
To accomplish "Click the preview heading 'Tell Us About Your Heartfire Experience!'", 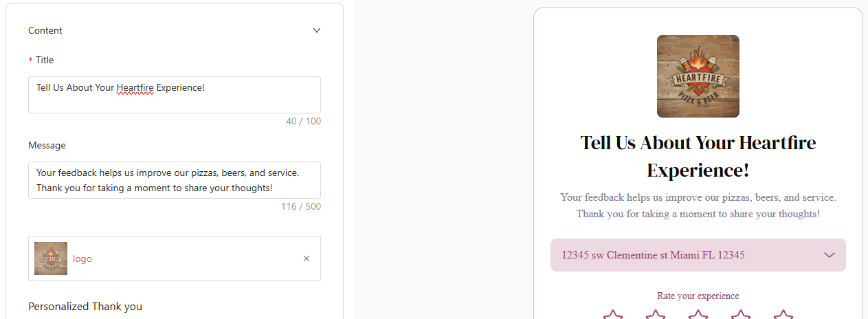I will pos(698,156).
